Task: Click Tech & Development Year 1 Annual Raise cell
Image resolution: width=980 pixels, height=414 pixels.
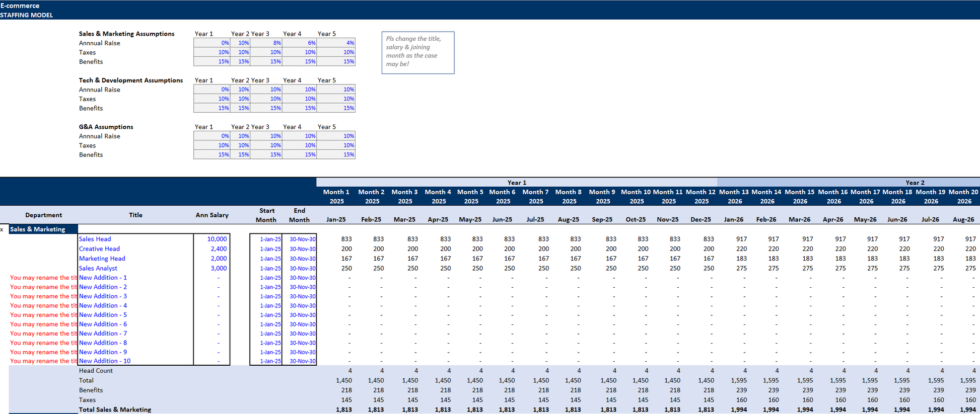Action: (212, 90)
